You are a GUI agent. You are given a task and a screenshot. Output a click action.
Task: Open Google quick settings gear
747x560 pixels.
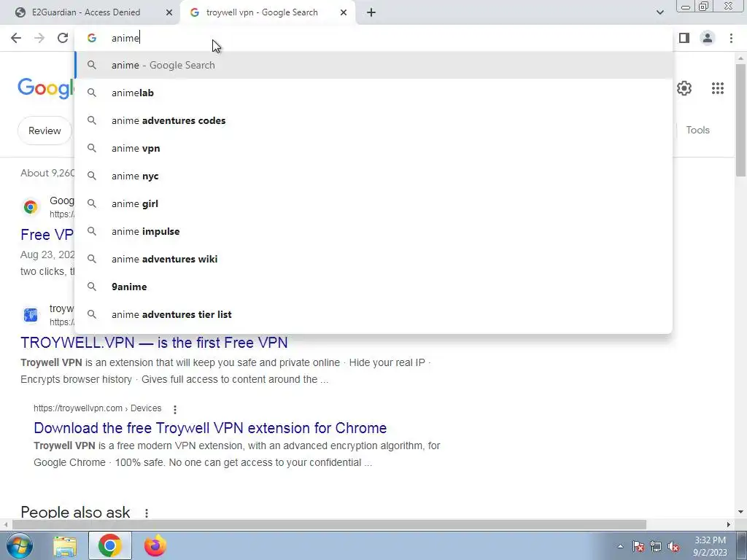[684, 88]
